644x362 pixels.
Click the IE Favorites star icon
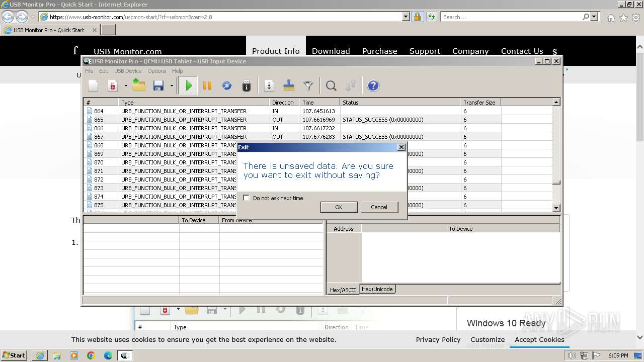pos(623,18)
